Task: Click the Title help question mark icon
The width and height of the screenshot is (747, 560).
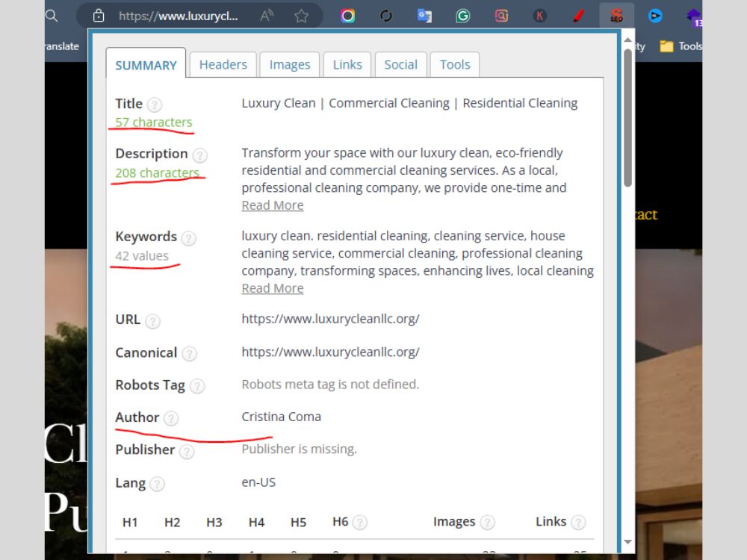Action: click(x=155, y=105)
